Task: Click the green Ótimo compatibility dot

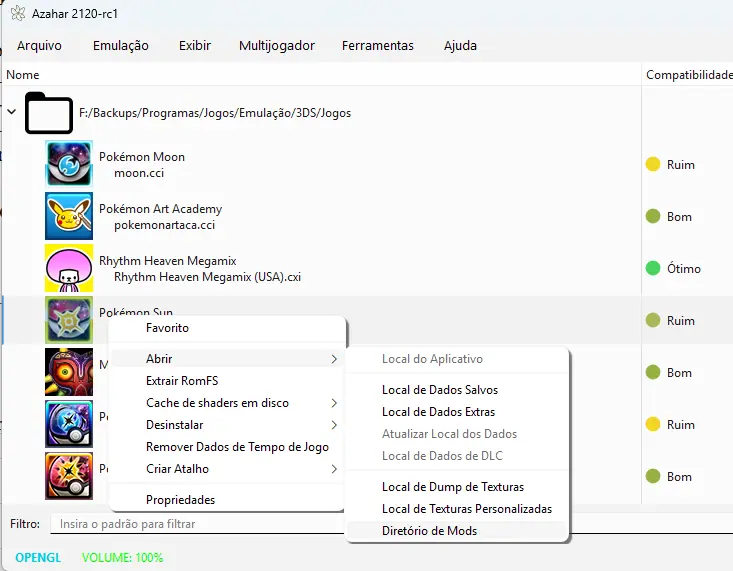Action: point(653,268)
